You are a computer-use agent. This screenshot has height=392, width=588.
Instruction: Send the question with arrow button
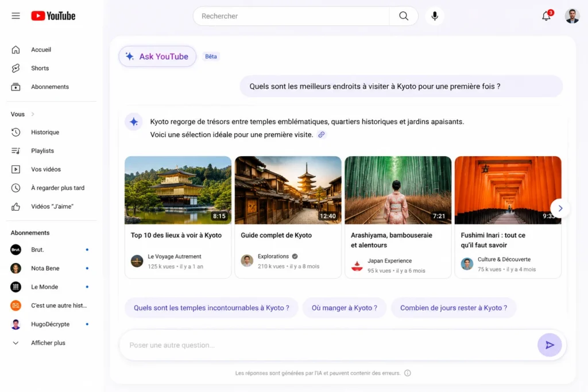point(550,345)
